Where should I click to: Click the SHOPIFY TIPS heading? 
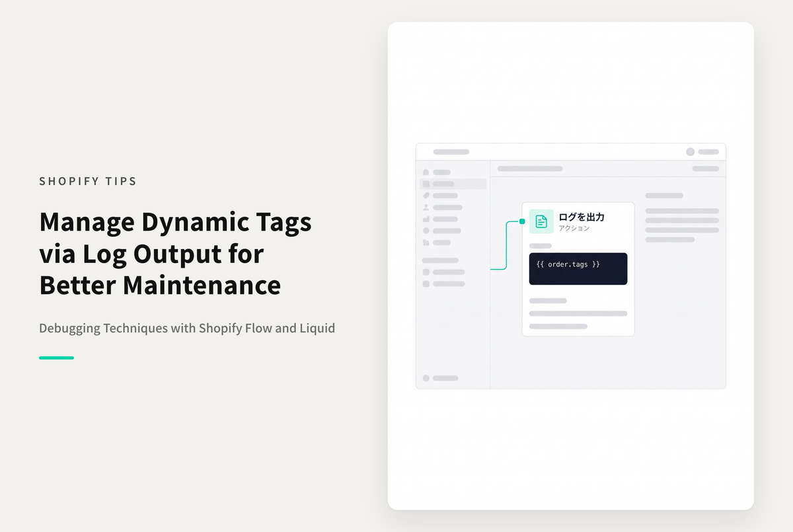coord(88,181)
